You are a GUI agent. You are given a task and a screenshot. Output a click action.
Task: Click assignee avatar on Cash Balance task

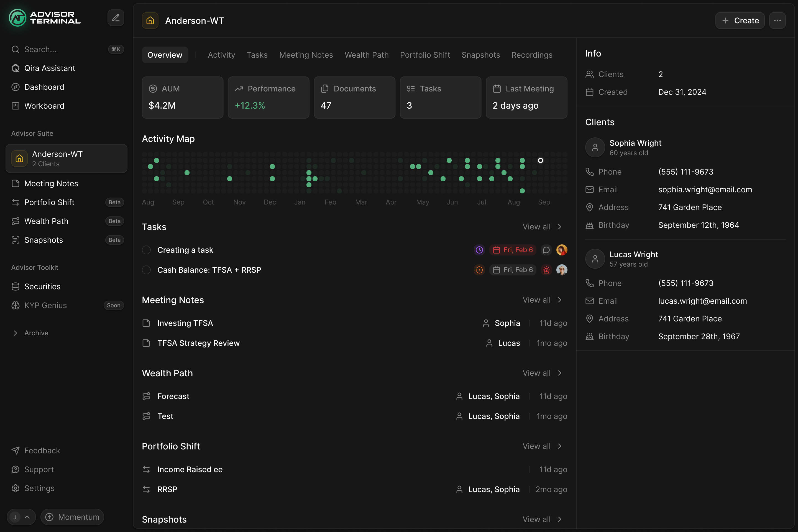click(x=562, y=270)
